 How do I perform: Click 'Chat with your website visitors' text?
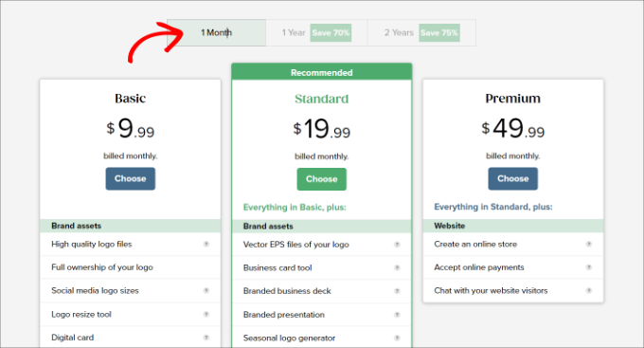coord(491,290)
